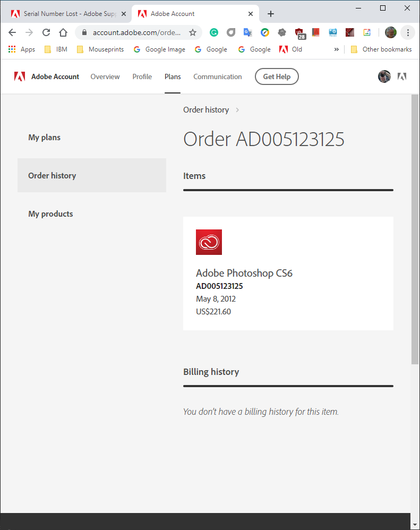Click the Adobe logo in page header
Image resolution: width=420 pixels, height=530 pixels.
[20, 76]
